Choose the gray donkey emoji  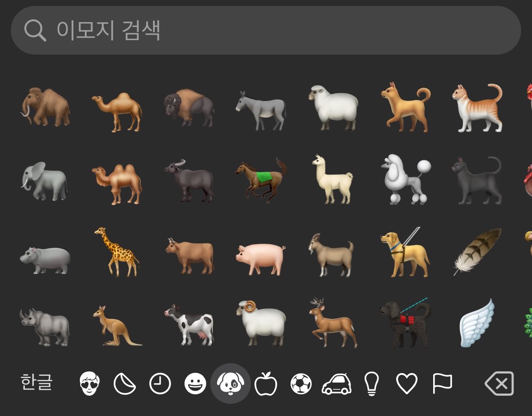(x=260, y=111)
